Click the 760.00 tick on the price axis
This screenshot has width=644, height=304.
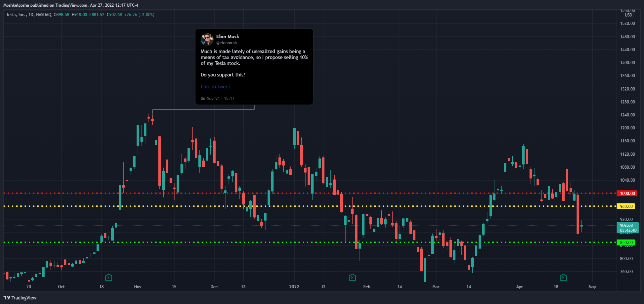[626, 272]
